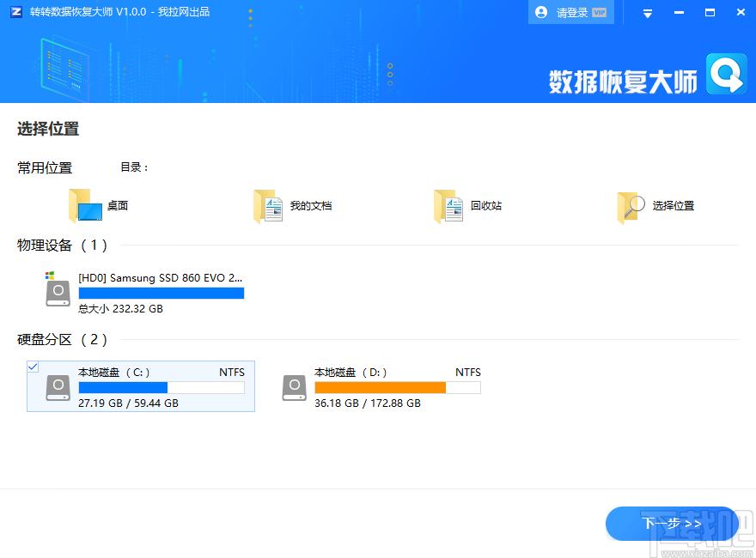The image size is (756, 558).
Task: Click the 下一步 next step button
Action: (672, 524)
